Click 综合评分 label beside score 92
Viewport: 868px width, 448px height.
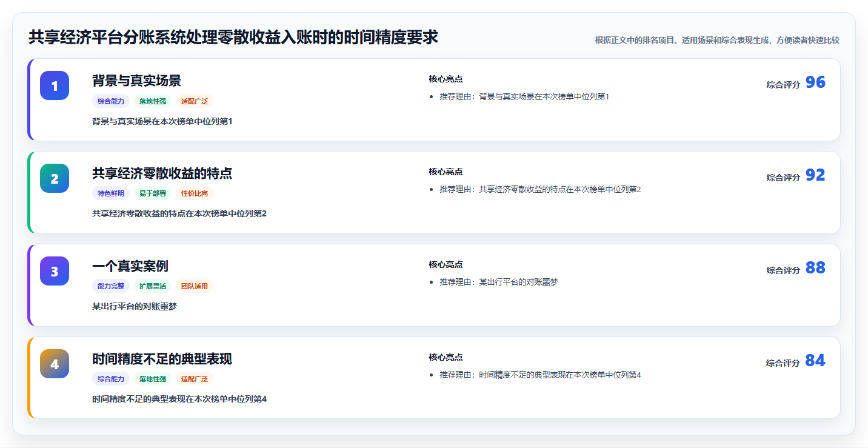coord(783,178)
